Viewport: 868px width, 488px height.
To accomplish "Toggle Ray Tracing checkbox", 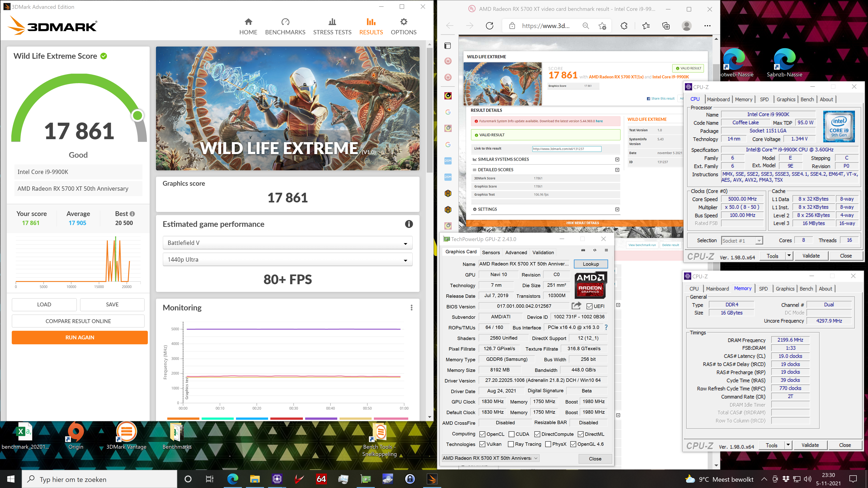I will point(511,444).
